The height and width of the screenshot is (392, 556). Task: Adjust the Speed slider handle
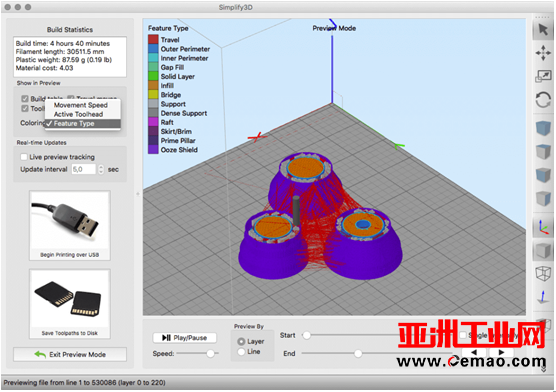211,353
